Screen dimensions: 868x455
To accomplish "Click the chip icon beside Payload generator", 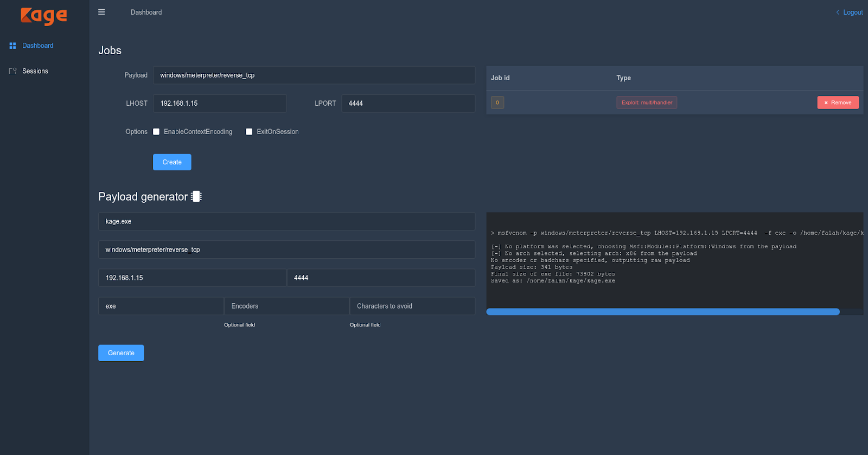I will (x=196, y=196).
